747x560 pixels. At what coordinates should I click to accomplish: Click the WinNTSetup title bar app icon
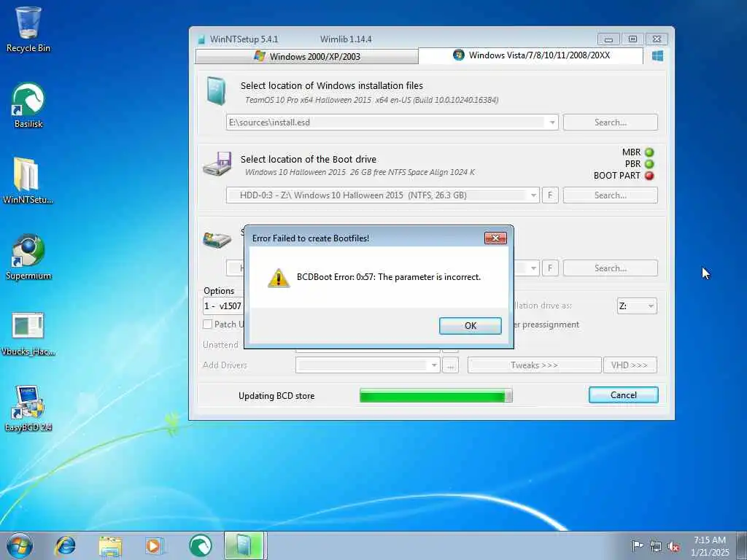point(201,39)
